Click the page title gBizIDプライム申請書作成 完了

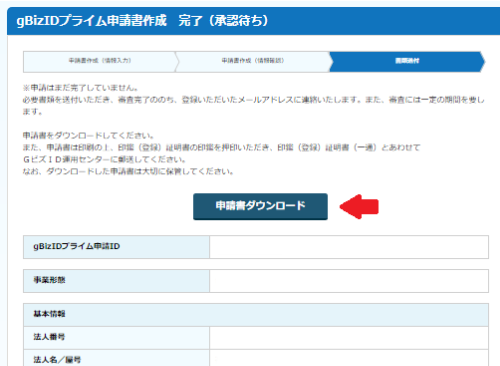click(142, 21)
